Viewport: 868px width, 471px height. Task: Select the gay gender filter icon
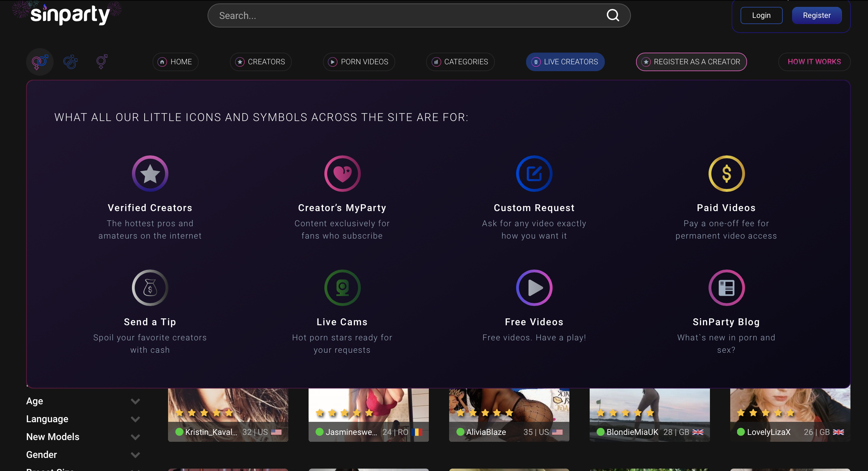point(70,62)
